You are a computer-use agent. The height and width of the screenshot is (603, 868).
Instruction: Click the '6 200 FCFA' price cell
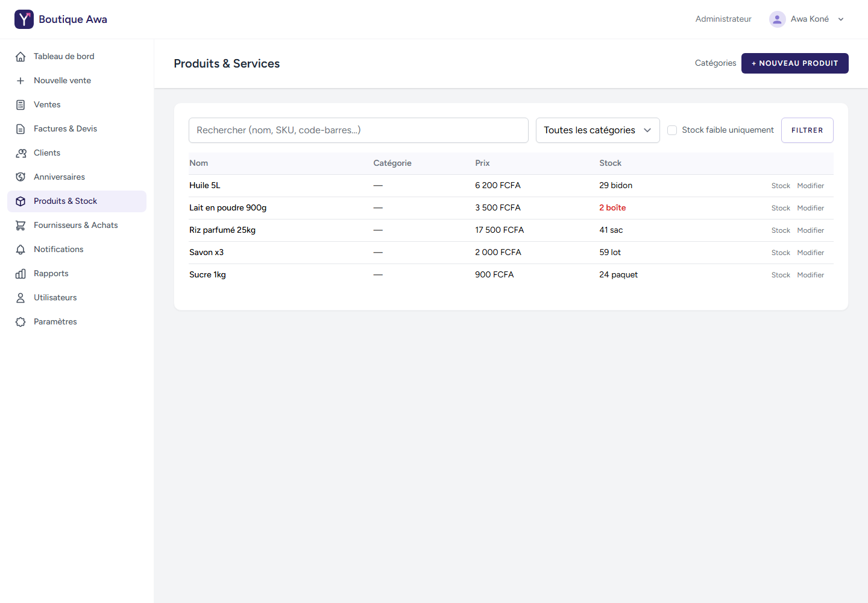(x=498, y=186)
